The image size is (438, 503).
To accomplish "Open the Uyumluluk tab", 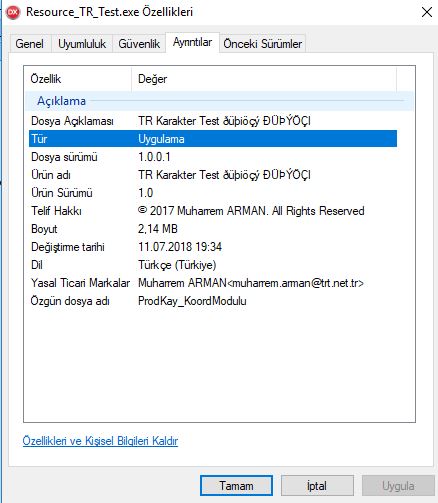I will click(x=82, y=44).
